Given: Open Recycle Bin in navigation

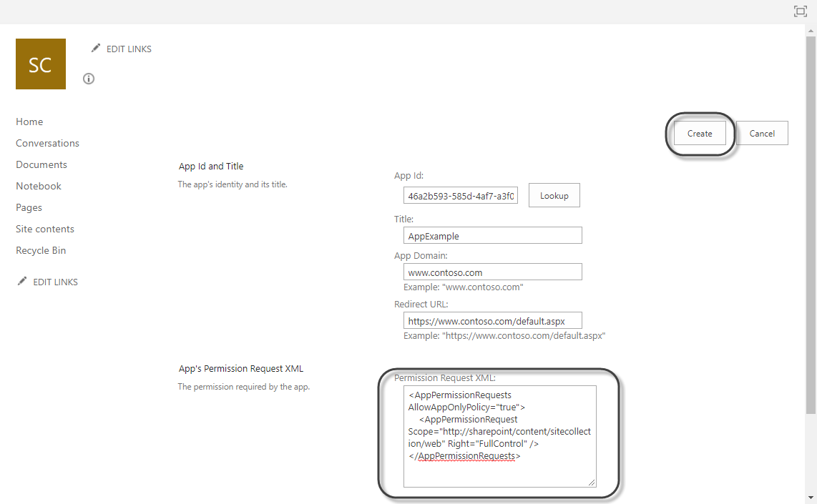Looking at the screenshot, I should click(41, 250).
